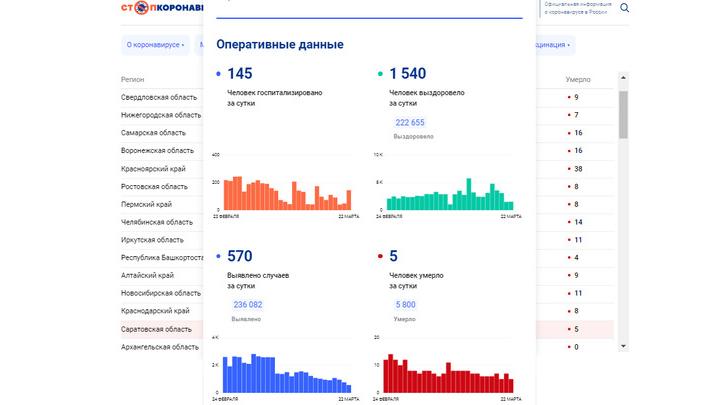The image size is (720, 405).
Task: Click the 236 082 detected cases badge
Action: 247,305
